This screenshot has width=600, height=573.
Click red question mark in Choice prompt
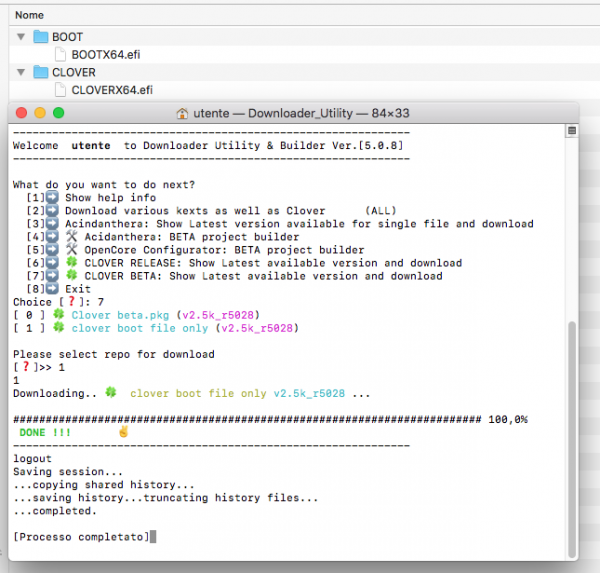[72, 302]
